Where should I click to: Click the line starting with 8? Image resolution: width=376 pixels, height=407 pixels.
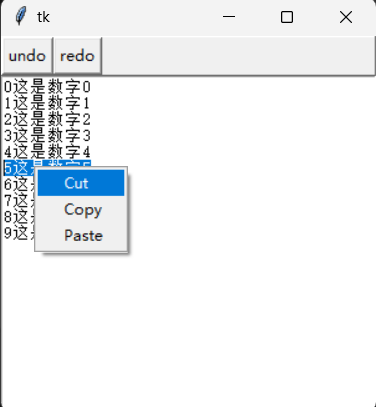click(19, 217)
